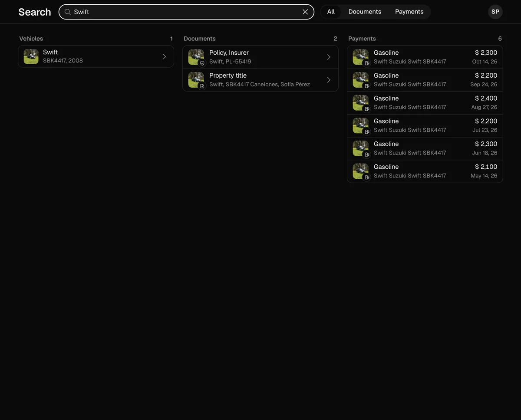Click the $ 2,100 payment amount
This screenshot has height=420, width=521.
point(486,167)
